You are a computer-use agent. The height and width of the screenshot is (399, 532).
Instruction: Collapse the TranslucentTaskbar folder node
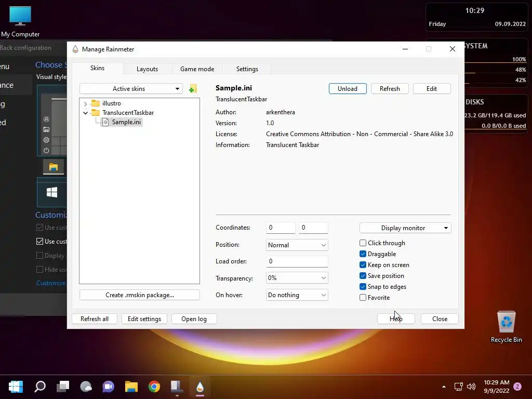(x=86, y=113)
